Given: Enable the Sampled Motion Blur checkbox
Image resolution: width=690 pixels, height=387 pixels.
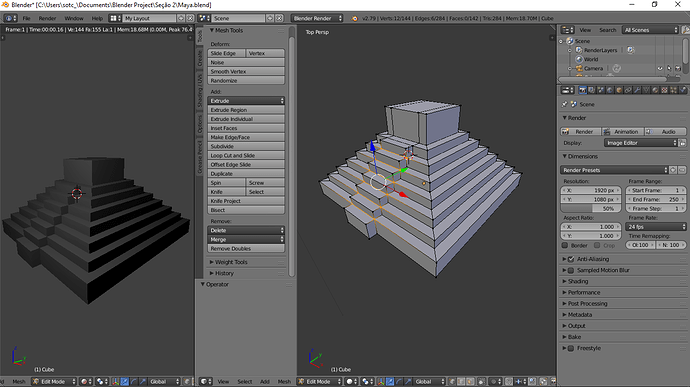Looking at the screenshot, I should [x=571, y=270].
